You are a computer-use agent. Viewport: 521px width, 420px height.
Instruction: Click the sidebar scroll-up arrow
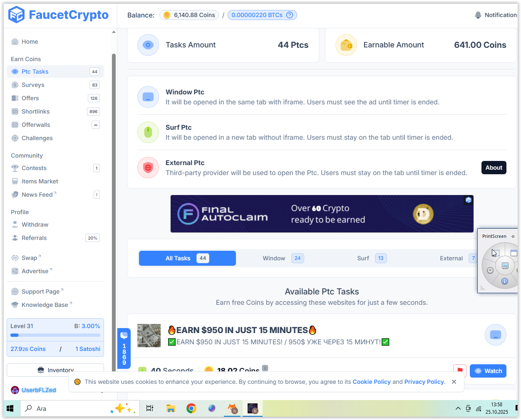(x=114, y=32)
